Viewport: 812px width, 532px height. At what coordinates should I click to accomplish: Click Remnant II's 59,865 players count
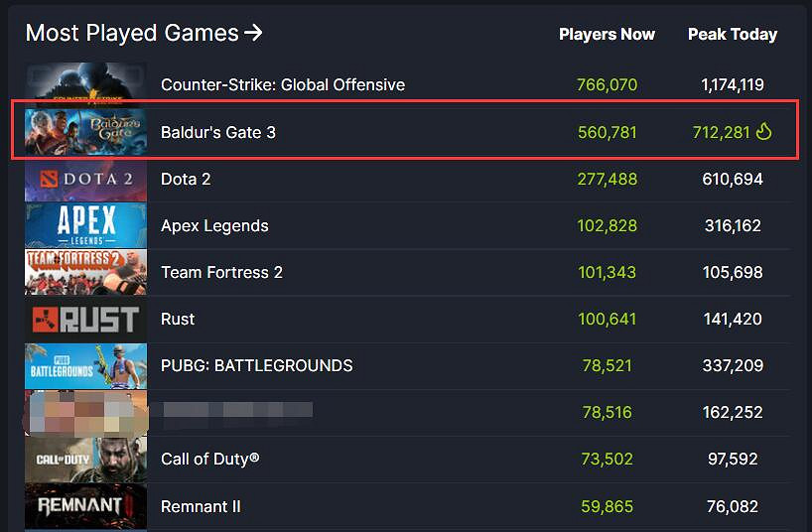(x=607, y=506)
